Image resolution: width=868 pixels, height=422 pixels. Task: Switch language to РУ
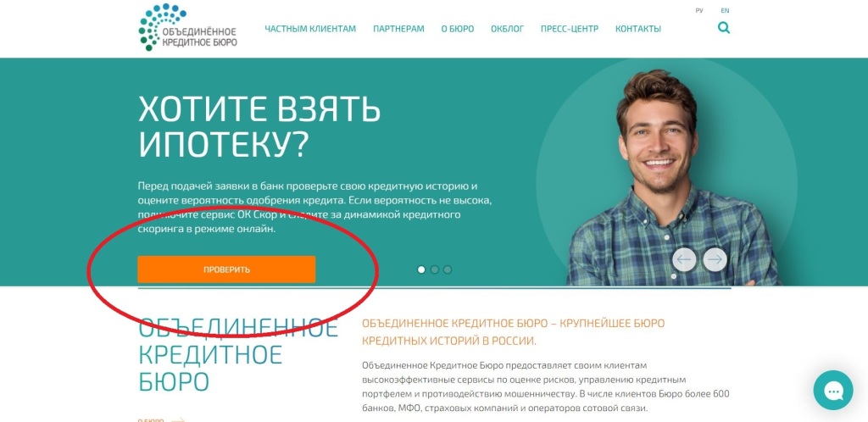699,10
